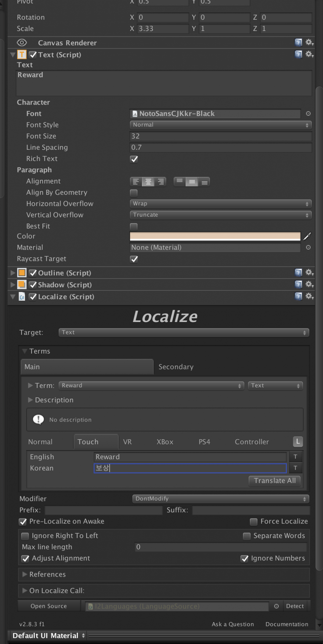This screenshot has height=644, width=323.
Task: Click the color eyedropper picker icon
Action: point(307,236)
